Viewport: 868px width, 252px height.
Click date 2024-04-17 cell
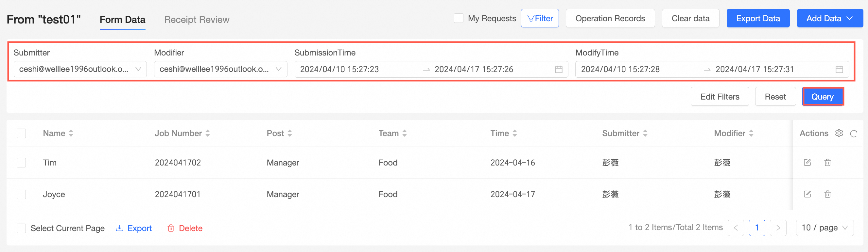pyautogui.click(x=512, y=194)
